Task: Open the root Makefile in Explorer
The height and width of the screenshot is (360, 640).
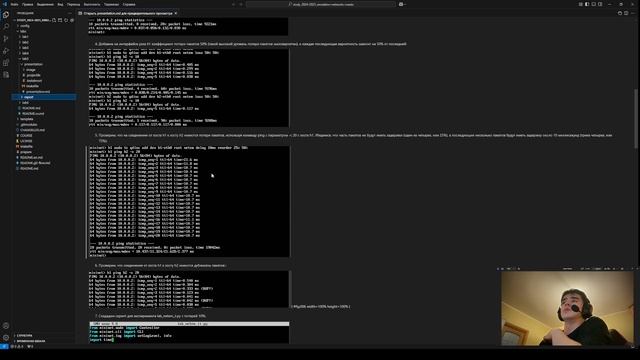Action: coord(27,147)
